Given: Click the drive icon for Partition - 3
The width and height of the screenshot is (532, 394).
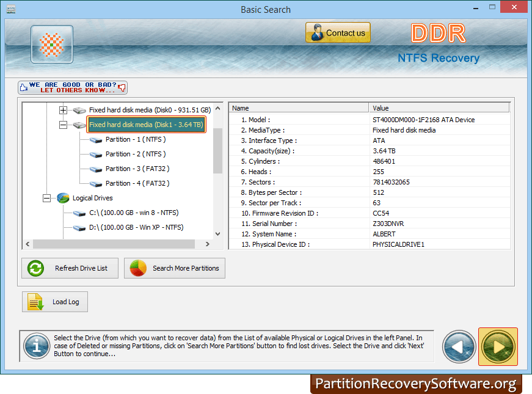Looking at the screenshot, I should [96, 169].
